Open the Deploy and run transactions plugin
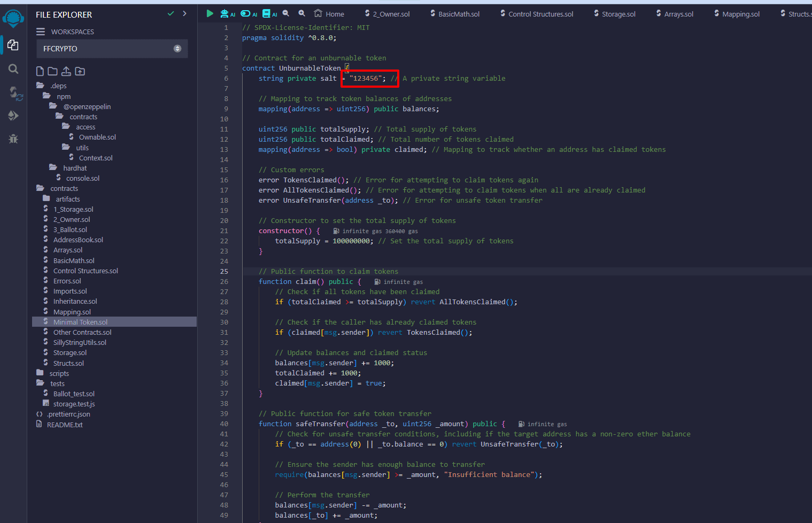This screenshot has height=523, width=812. point(13,116)
